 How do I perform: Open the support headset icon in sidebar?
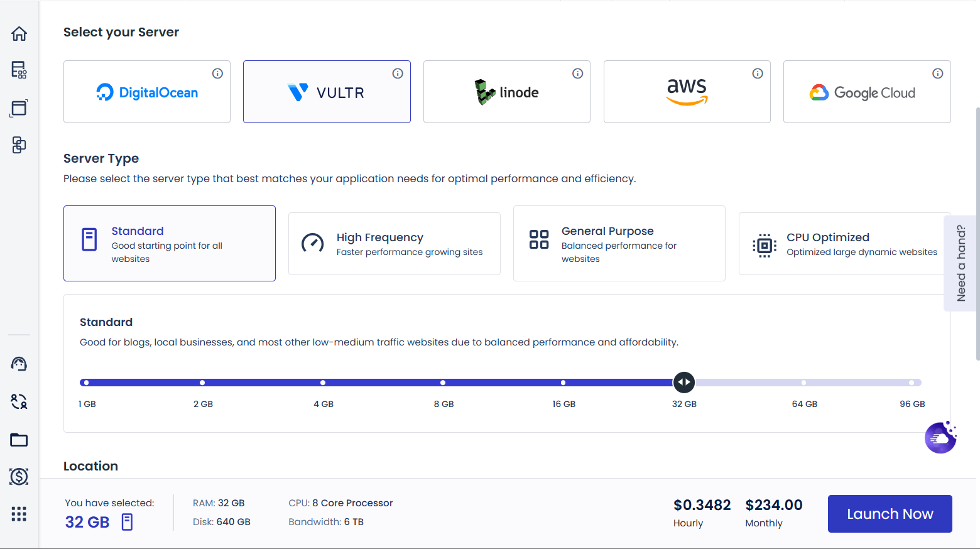(19, 364)
